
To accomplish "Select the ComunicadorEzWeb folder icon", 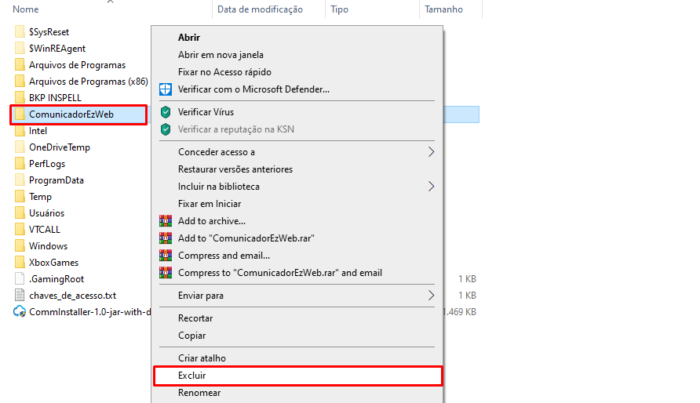I will coord(20,115).
